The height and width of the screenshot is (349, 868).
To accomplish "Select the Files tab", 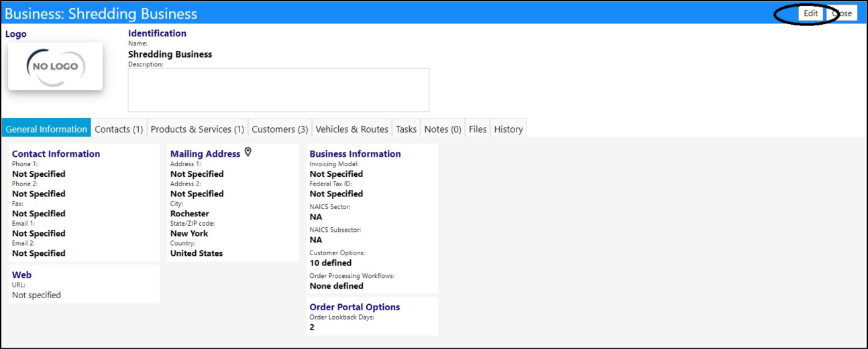I will [x=478, y=129].
